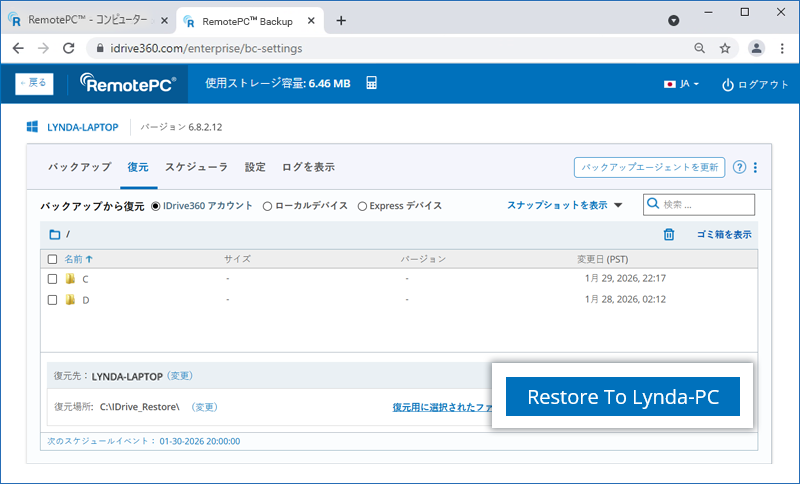This screenshot has width=800, height=484.
Task: Click 変更 link next to LYNDA-LAPTOP destination
Action: (180, 376)
